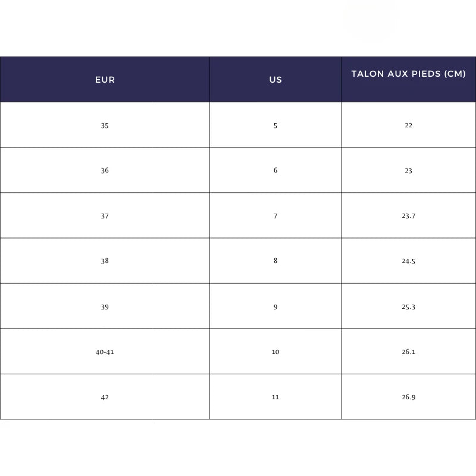Click the EUR column header
476x476 pixels.
point(105,80)
